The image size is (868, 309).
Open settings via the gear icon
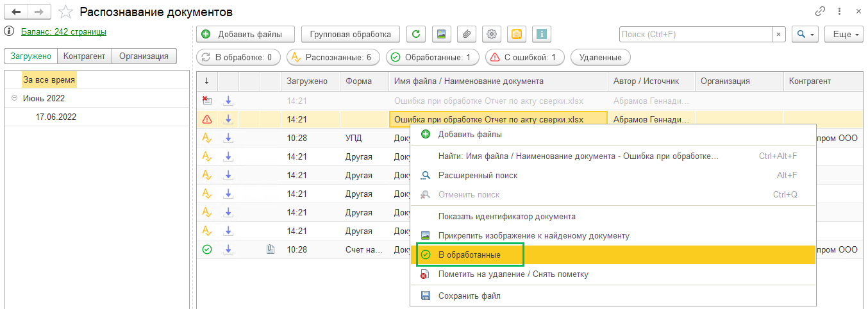point(492,34)
